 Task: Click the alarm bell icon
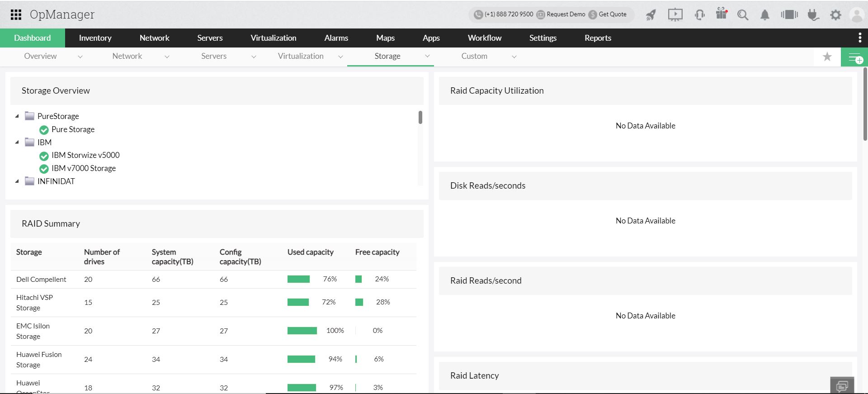point(764,15)
